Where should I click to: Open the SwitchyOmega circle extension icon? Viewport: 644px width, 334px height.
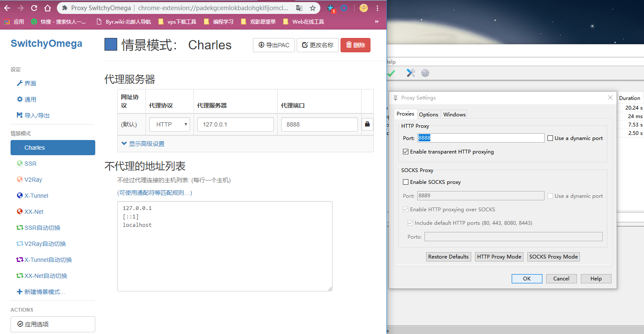(x=344, y=8)
